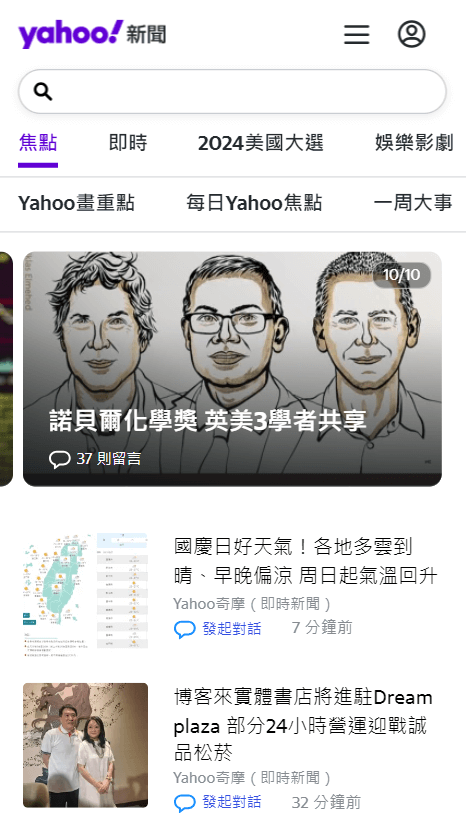Open the Yahoo畫重點 sub-section
466x832 pixels.
pyautogui.click(x=76, y=203)
